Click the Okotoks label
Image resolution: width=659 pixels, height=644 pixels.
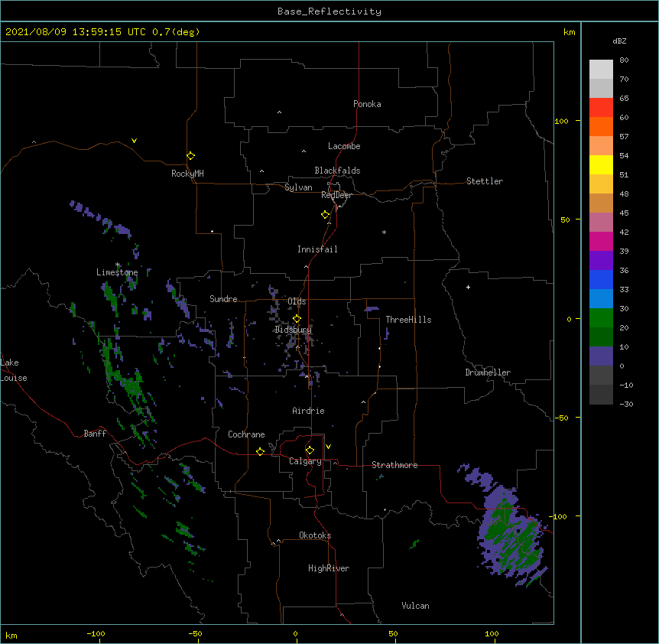pyautogui.click(x=315, y=535)
